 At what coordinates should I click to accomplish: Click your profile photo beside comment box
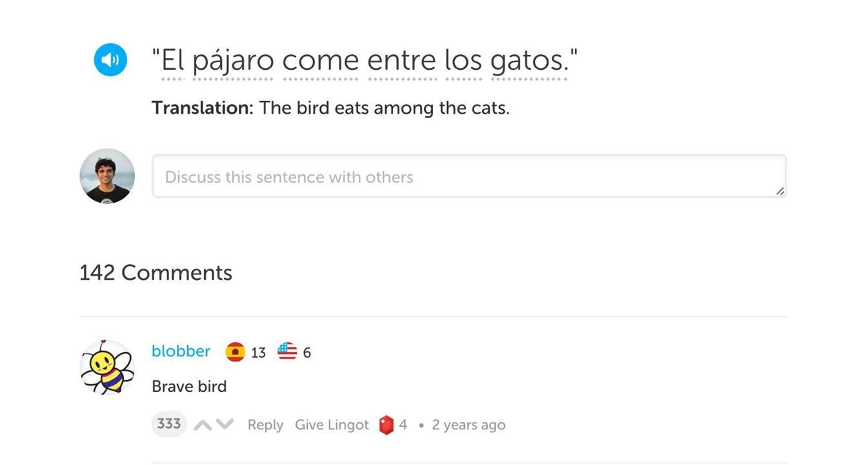pos(107,176)
